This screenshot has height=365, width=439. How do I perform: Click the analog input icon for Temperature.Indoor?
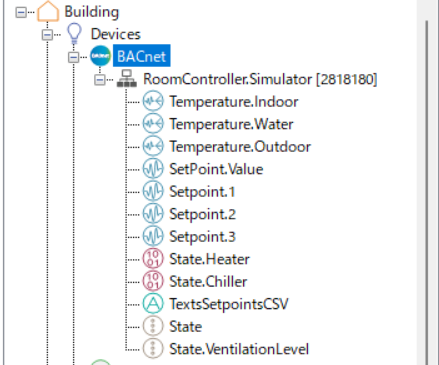[x=153, y=101]
